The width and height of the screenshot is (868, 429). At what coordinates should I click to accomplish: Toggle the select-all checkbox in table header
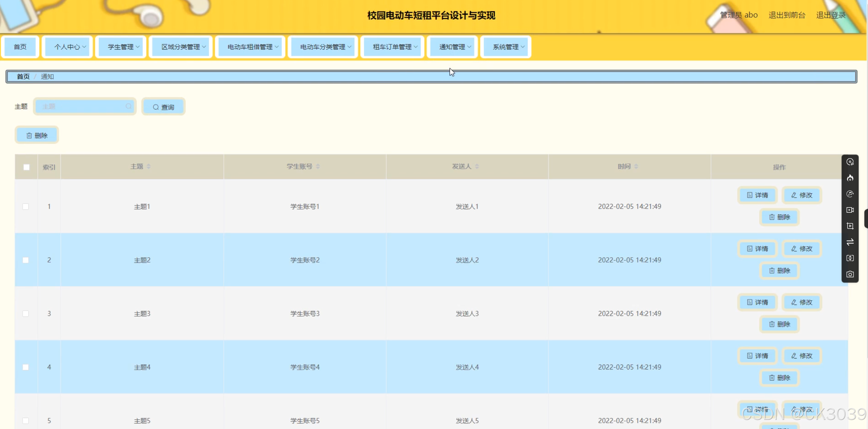26,167
